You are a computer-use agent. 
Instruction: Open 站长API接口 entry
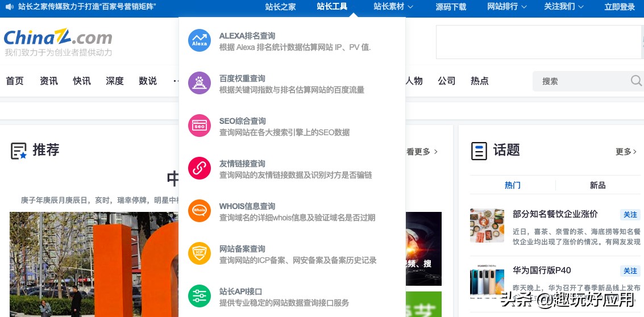pyautogui.click(x=240, y=291)
